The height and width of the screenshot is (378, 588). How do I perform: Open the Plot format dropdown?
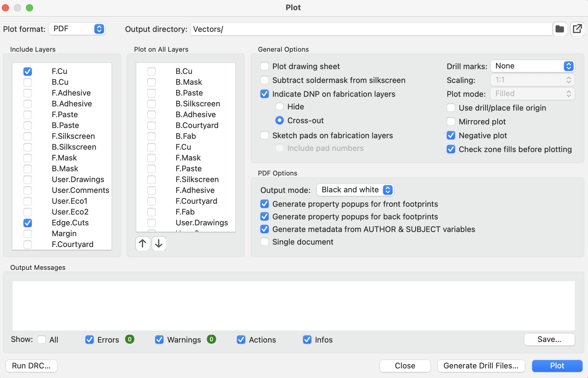[77, 29]
